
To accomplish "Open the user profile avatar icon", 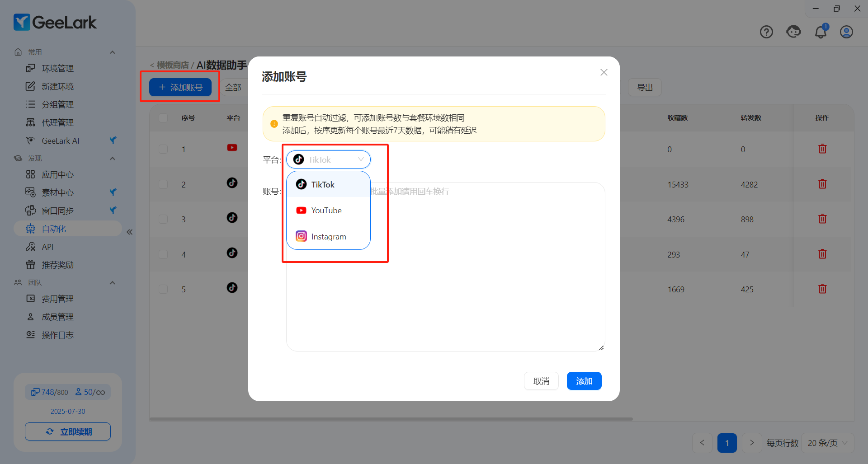I will [x=846, y=32].
